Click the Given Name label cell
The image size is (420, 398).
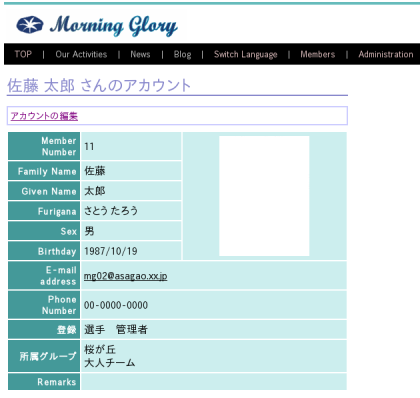pos(44,191)
